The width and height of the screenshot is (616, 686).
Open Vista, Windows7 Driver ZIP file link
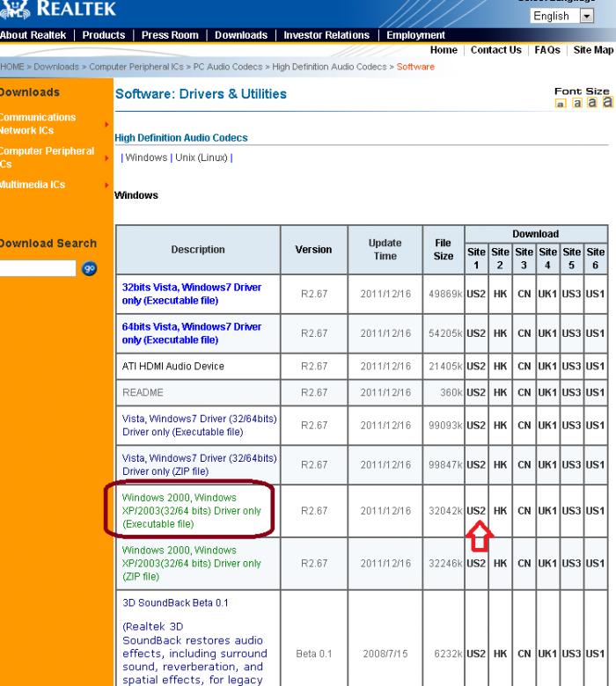coord(199,464)
